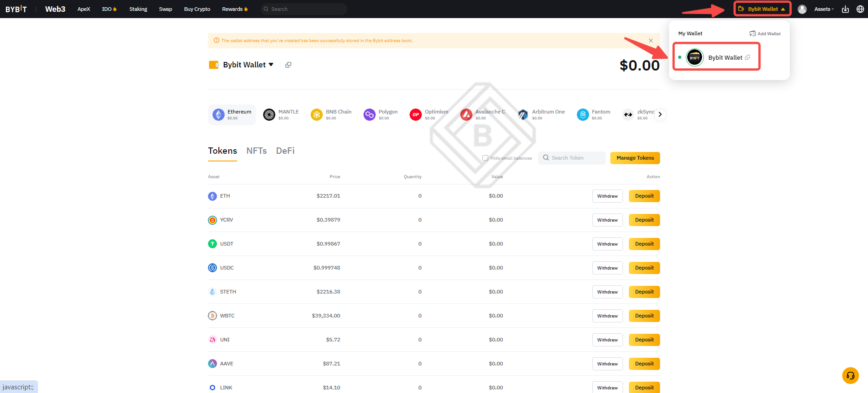Click the LINK token icon
This screenshot has height=393, width=868.
click(x=212, y=388)
